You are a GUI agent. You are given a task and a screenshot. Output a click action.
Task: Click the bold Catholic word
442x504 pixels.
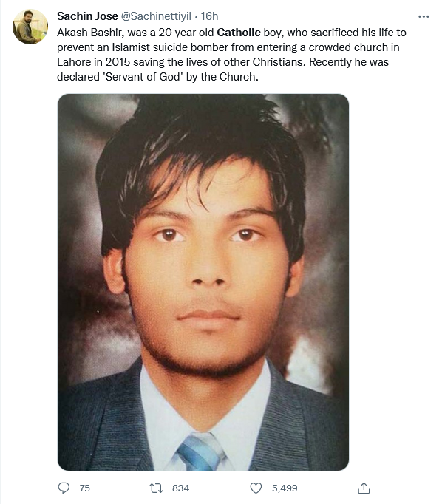click(x=239, y=33)
